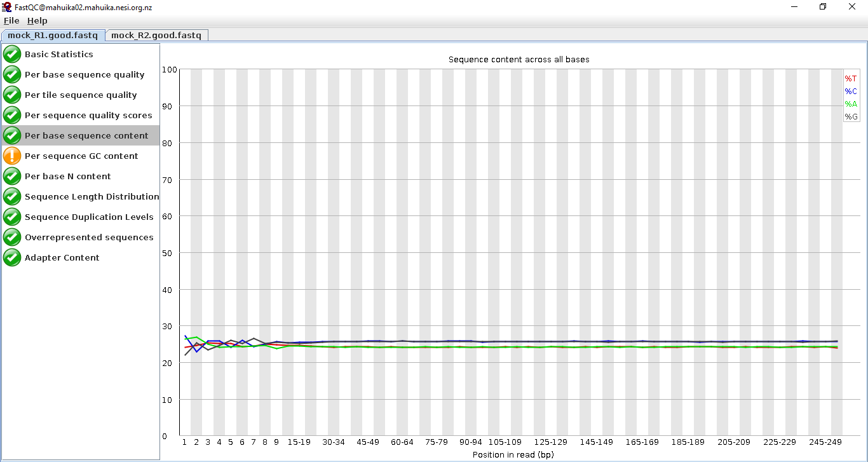Viewport: 868px width, 462px height.
Task: Open the File menu
Action: click(11, 21)
